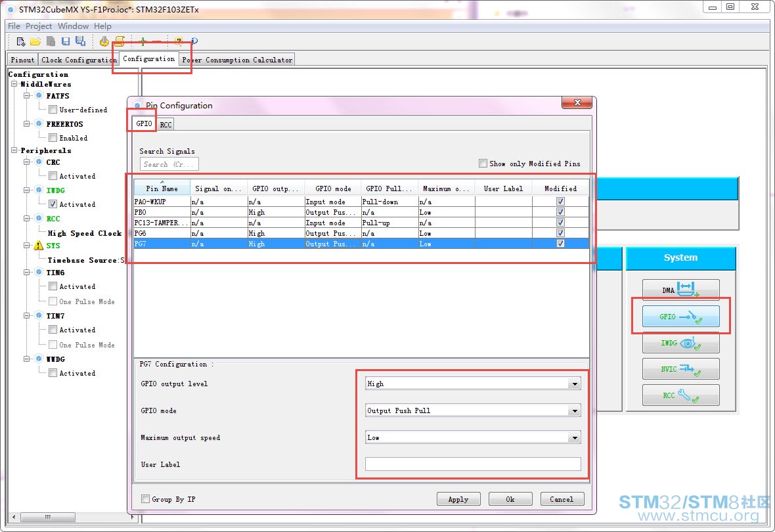Collapse the WWDG tree expander
This screenshot has width=775, height=532.
(x=27, y=359)
